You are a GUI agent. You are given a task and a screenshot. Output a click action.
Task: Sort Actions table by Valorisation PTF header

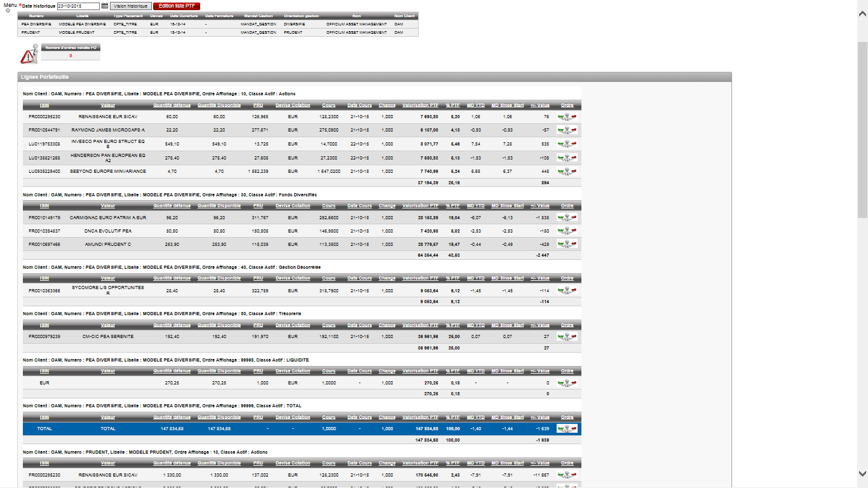click(x=420, y=106)
